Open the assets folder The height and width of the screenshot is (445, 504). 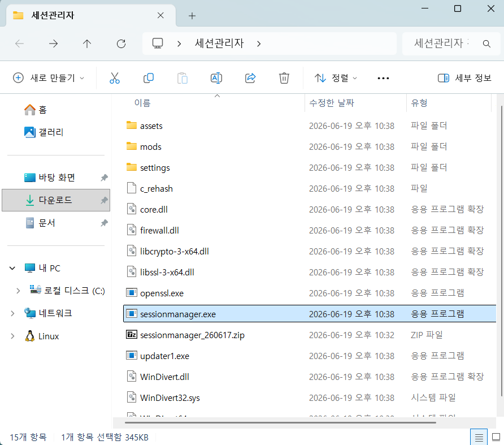click(x=151, y=126)
